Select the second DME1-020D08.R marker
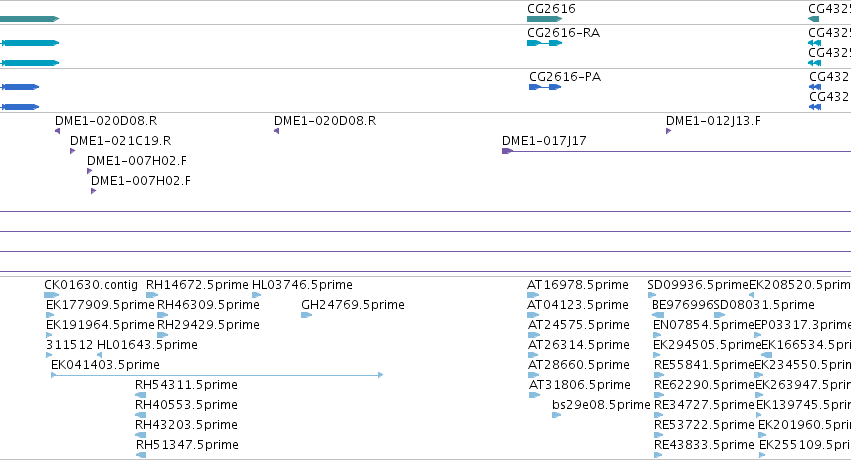Screen dimensions: 851x460 [x=277, y=131]
